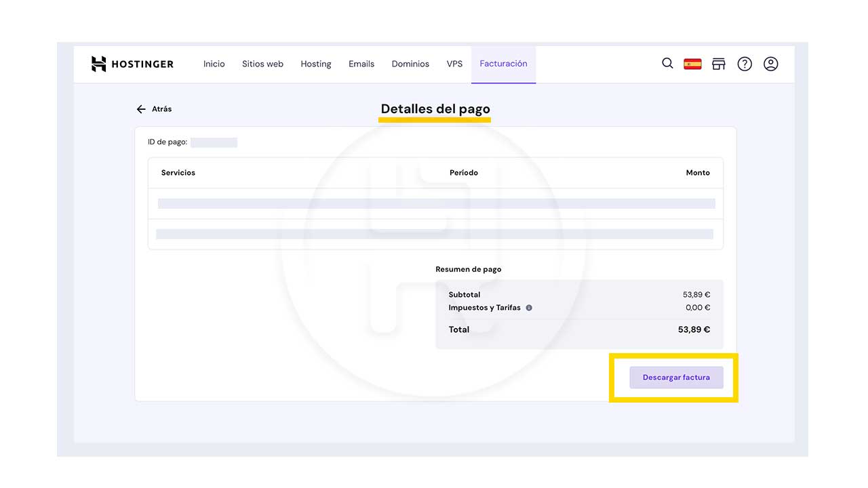Open the help question mark icon

click(745, 64)
